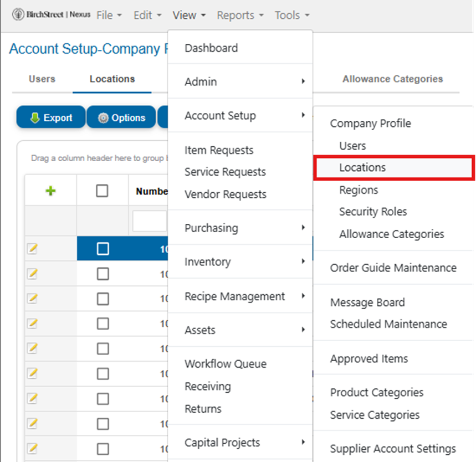Switch to the Users tab

(42, 79)
